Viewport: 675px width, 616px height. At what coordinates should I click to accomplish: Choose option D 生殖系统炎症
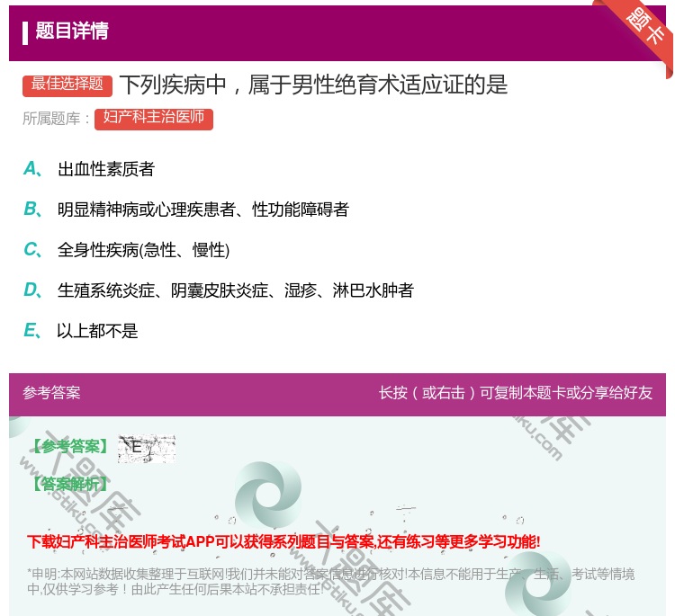tap(219, 290)
